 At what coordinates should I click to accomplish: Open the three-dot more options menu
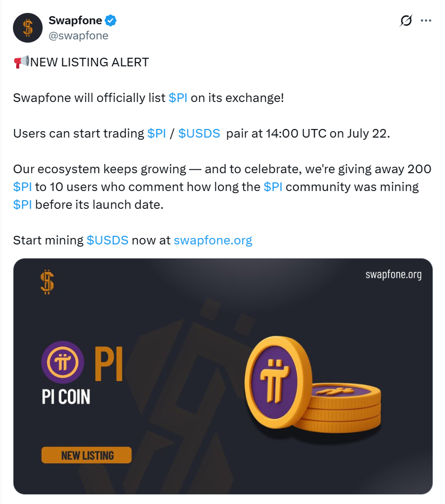426,21
